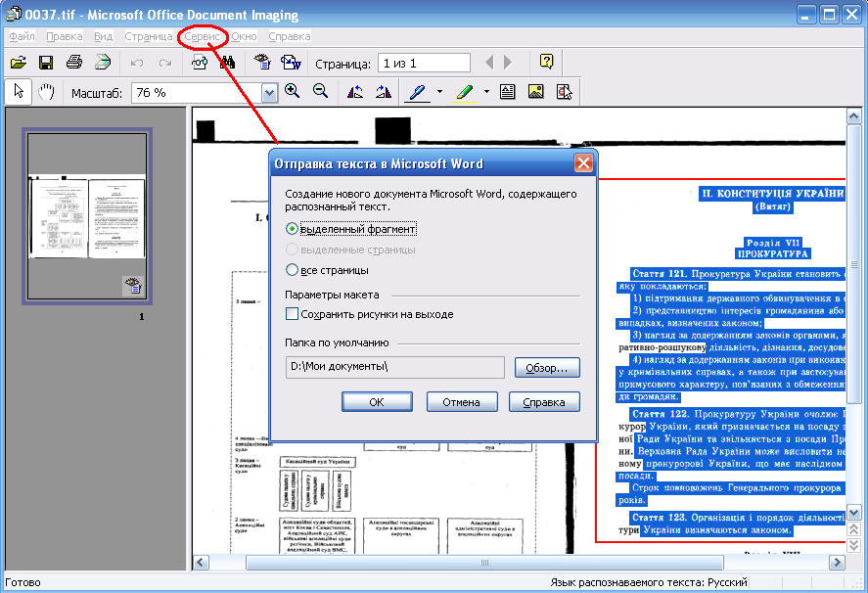The width and height of the screenshot is (868, 593).
Task: Rotate the page left
Action: point(355,92)
